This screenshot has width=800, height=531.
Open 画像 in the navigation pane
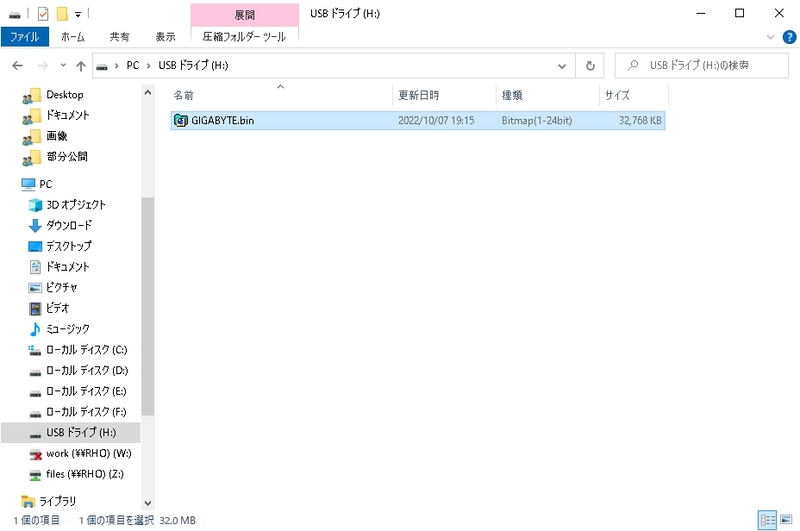[x=56, y=136]
